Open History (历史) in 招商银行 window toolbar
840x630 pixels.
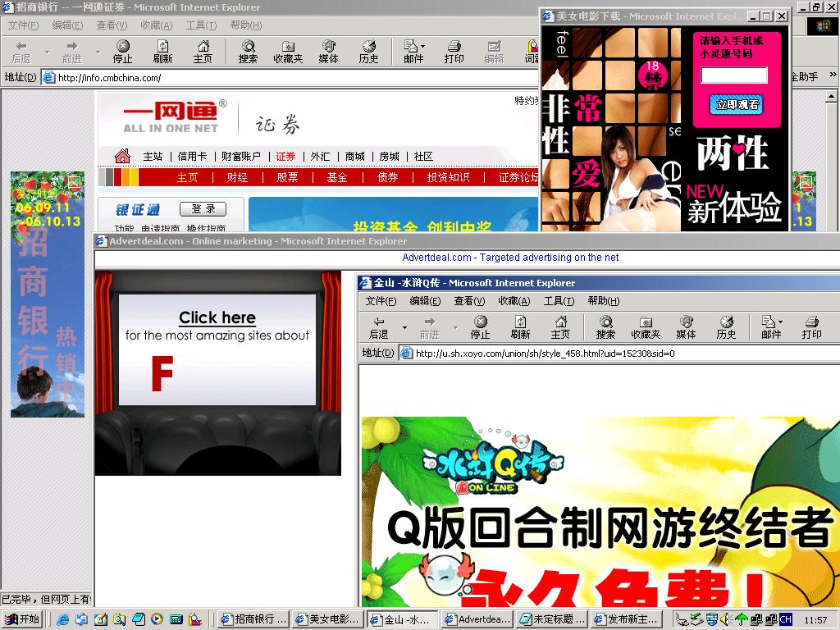click(x=368, y=52)
